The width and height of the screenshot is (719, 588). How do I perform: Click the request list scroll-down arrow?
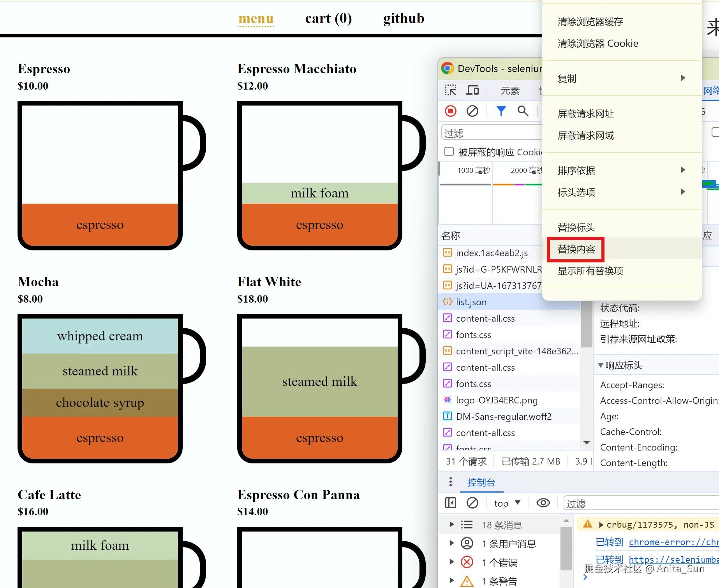pyautogui.click(x=586, y=443)
